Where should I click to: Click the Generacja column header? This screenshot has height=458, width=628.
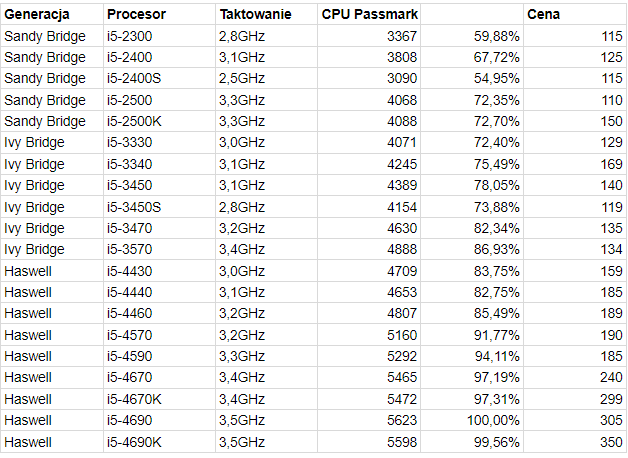(x=52, y=14)
